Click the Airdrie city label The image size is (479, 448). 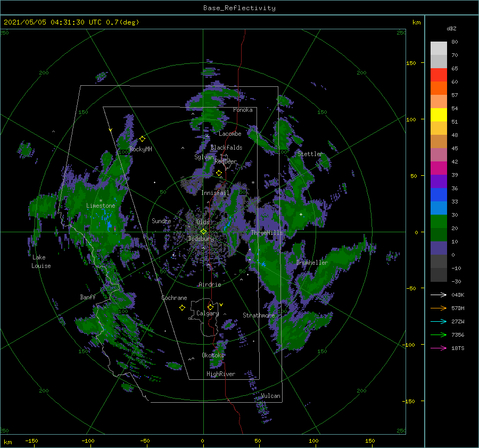[x=210, y=284]
